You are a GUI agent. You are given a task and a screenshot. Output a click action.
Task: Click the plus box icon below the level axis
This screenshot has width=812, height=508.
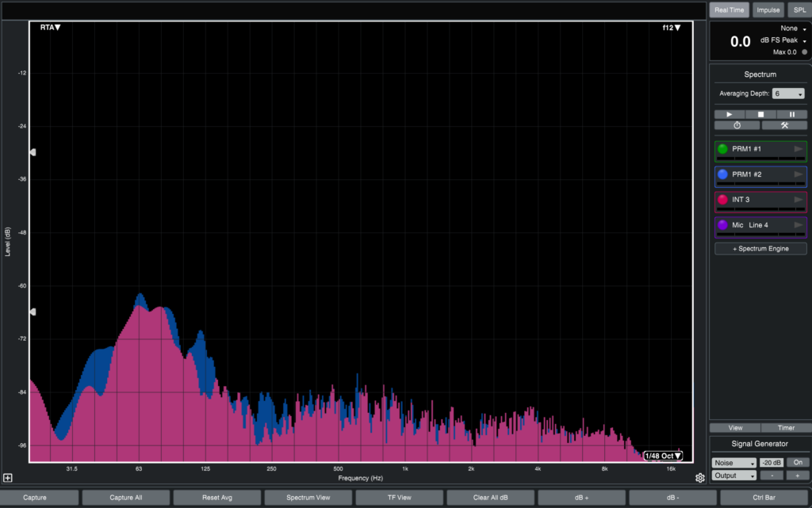[8, 478]
